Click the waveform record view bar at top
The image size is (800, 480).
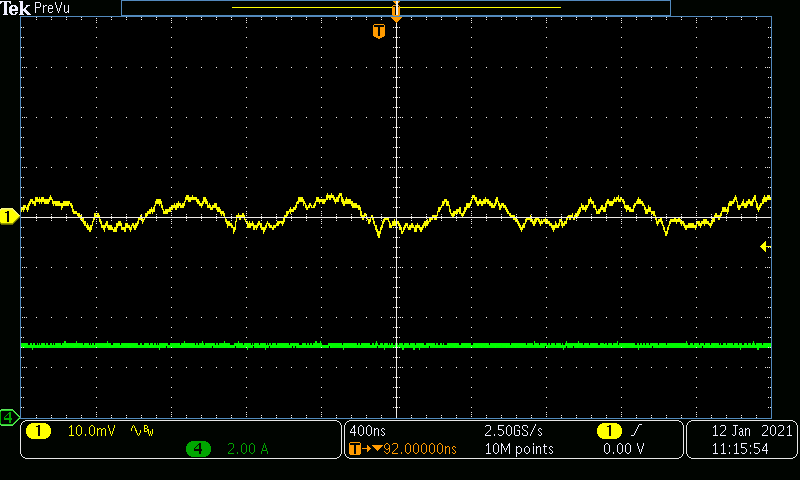pyautogui.click(x=395, y=8)
